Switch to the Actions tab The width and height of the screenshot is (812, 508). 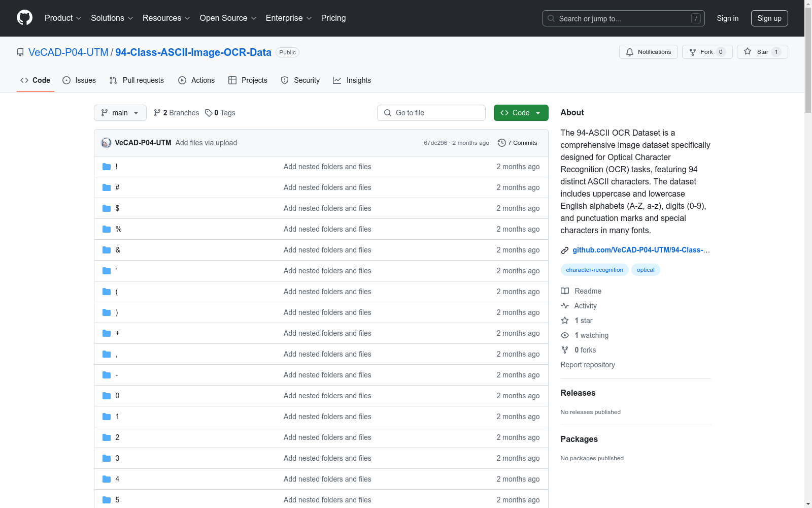[x=196, y=80]
